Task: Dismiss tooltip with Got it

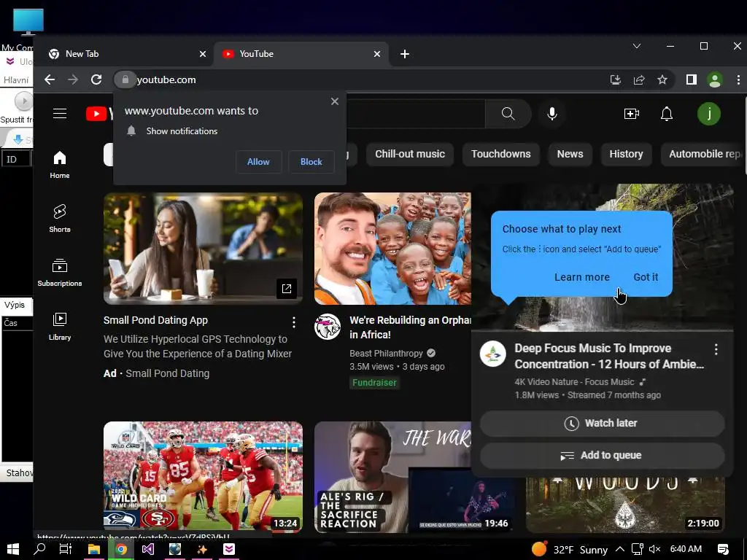Action: pos(646,277)
